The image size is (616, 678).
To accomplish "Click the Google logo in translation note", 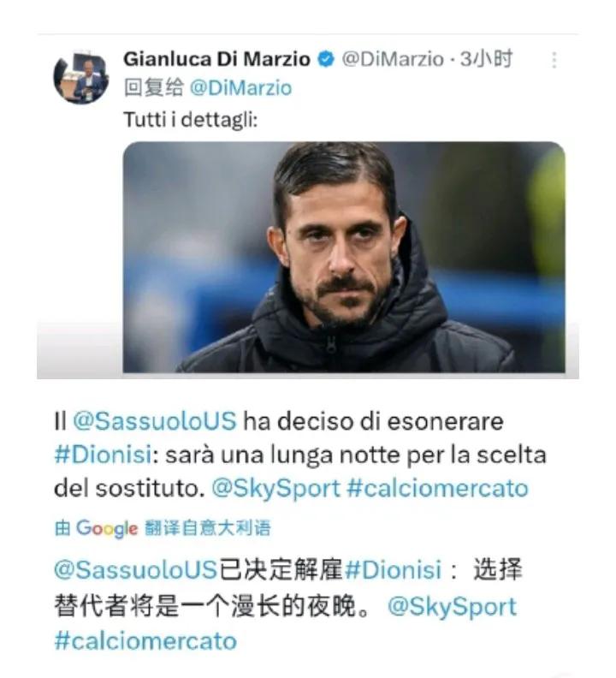I will [x=107, y=528].
